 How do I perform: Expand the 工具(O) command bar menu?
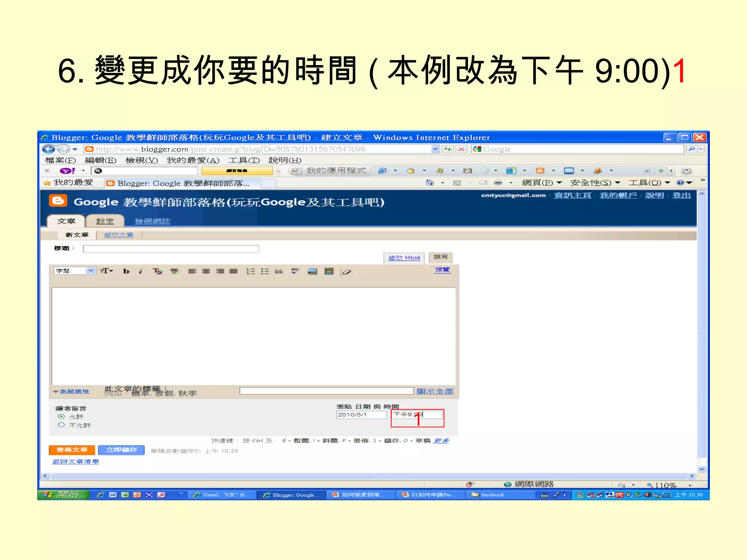click(649, 182)
